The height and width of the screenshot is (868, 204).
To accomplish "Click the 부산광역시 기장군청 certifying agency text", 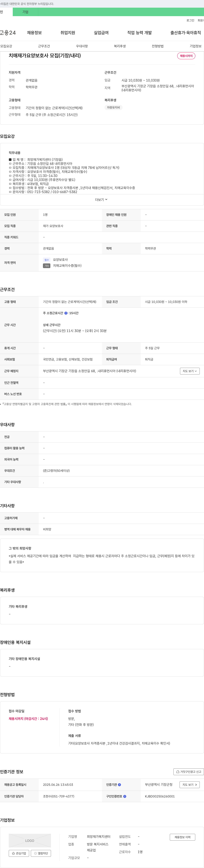I will [x=159, y=785].
